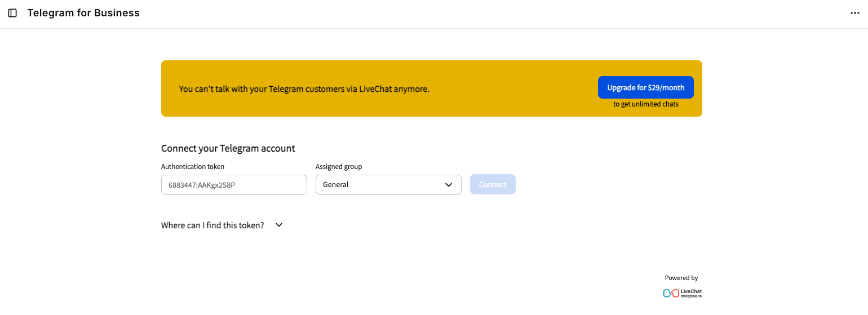Click the yellow banner warning message text
868x315 pixels.
304,89
